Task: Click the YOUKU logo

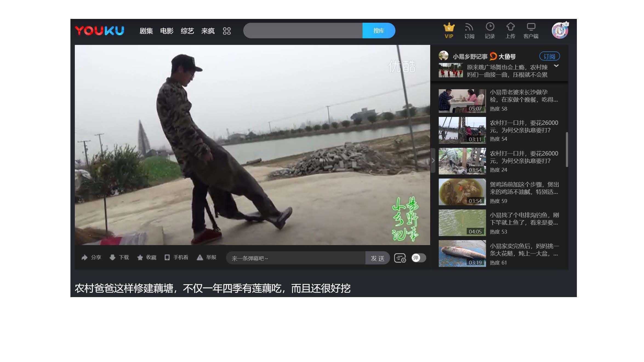Action: [x=99, y=31]
